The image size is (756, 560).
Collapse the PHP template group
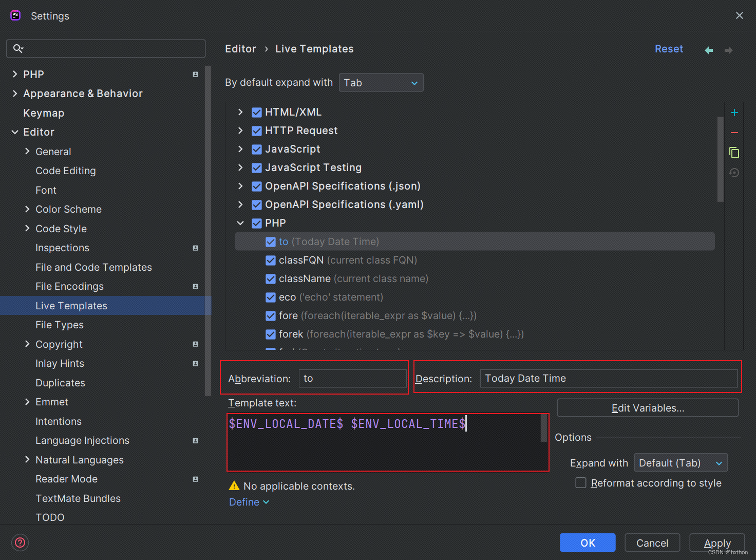[x=240, y=223]
